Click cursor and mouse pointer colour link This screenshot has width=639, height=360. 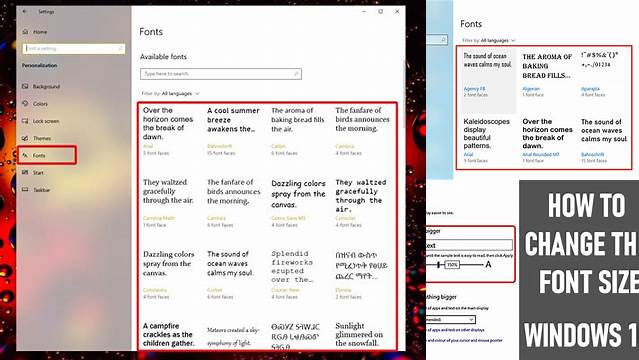coord(464,340)
